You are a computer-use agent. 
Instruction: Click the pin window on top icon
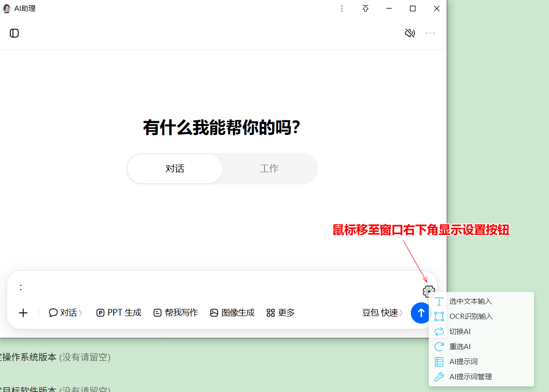point(365,8)
